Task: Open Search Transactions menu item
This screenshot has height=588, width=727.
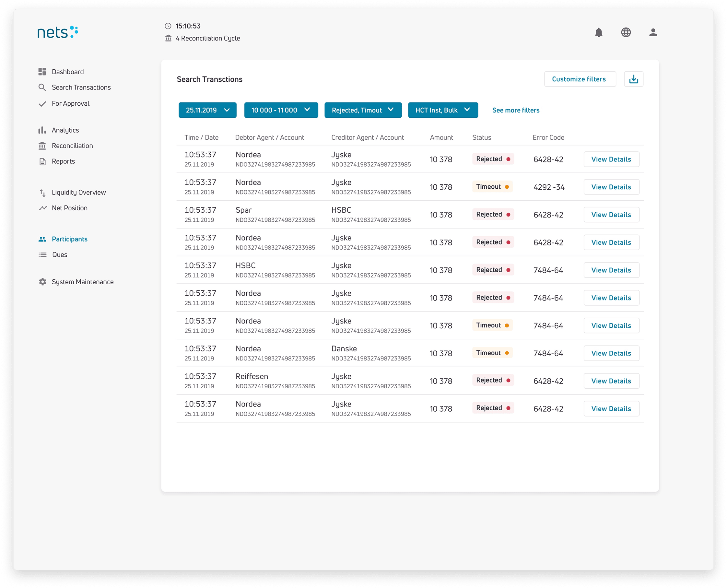Action: pos(81,88)
